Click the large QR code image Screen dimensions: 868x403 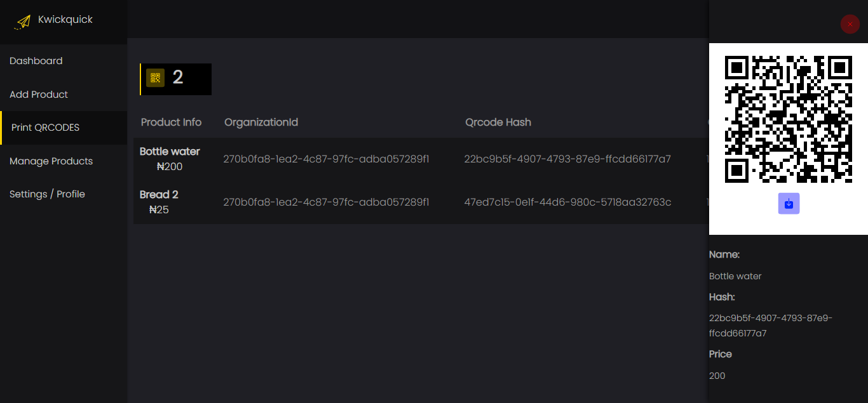789,119
